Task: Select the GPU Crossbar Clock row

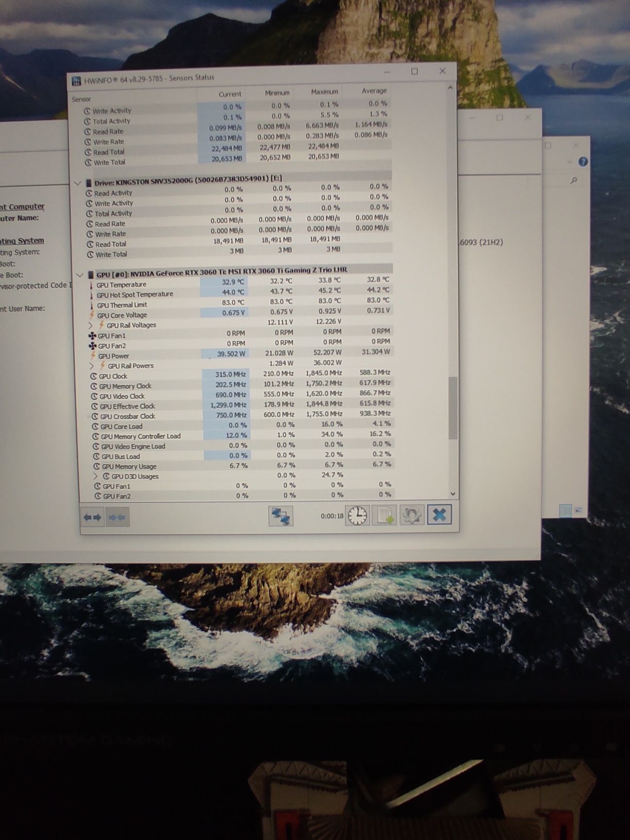Action: (241, 415)
